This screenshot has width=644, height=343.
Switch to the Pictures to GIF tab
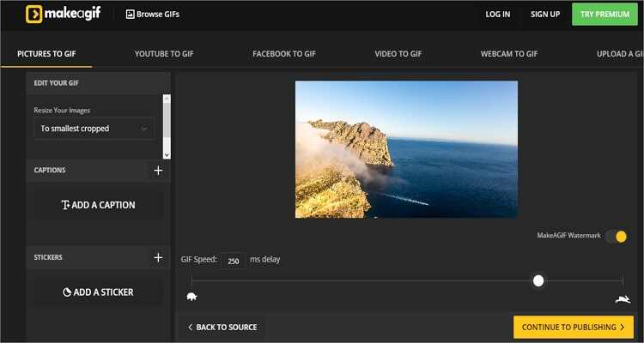46,54
